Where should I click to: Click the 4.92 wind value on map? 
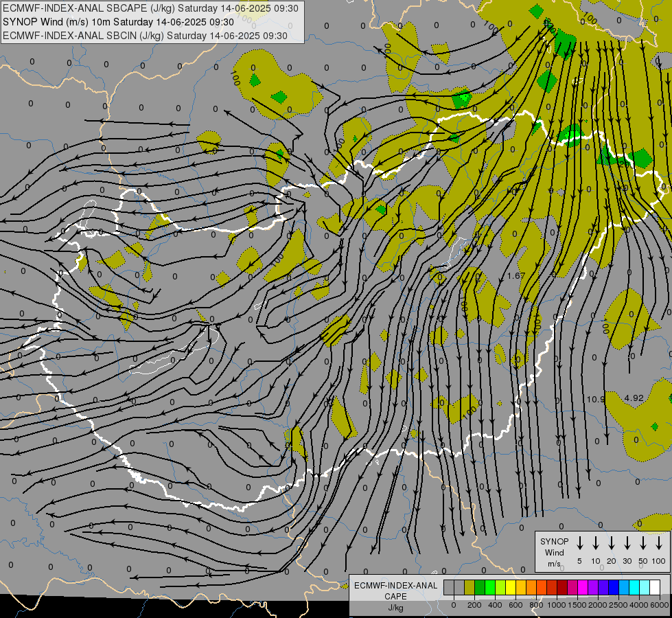(x=634, y=398)
